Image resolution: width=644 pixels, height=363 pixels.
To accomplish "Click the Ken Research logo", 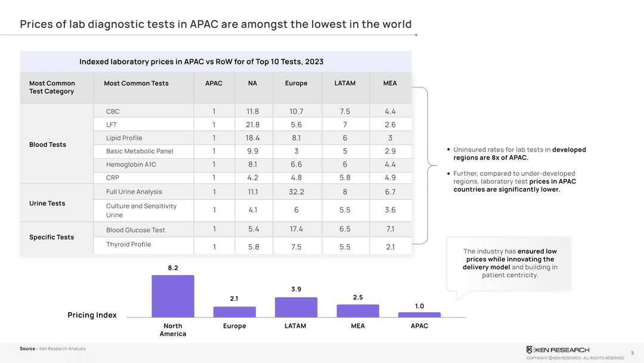I will (558, 349).
